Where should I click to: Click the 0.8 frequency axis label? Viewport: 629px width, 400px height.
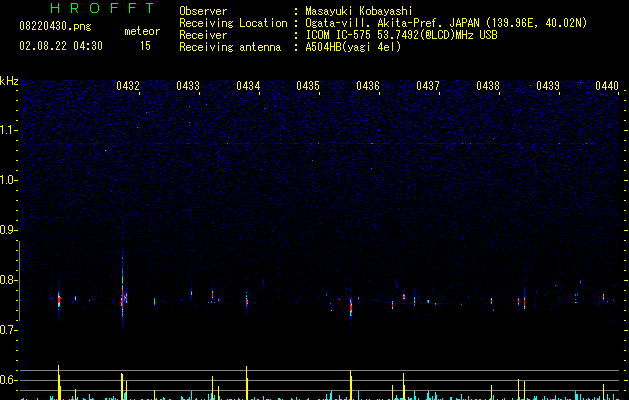pyautogui.click(x=8, y=280)
